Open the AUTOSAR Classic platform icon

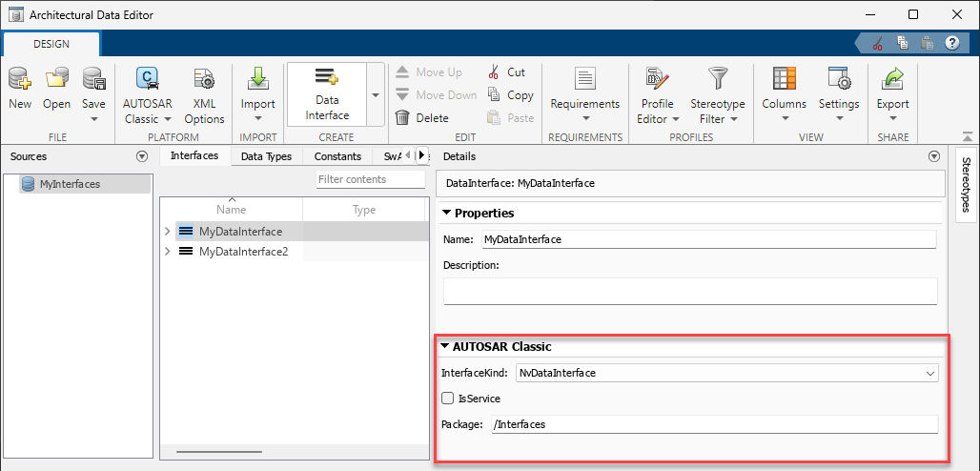(148, 80)
